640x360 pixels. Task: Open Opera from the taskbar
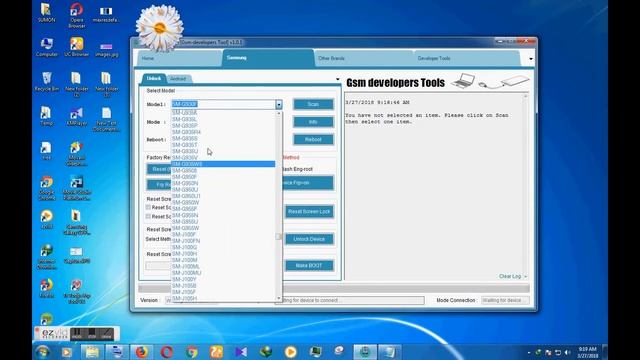point(167,352)
